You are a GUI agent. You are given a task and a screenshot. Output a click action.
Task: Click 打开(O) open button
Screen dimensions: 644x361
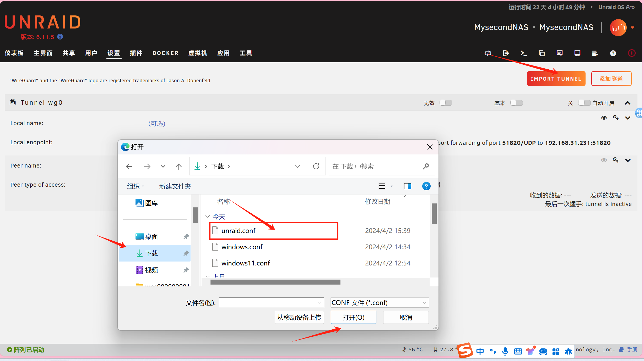click(x=353, y=318)
